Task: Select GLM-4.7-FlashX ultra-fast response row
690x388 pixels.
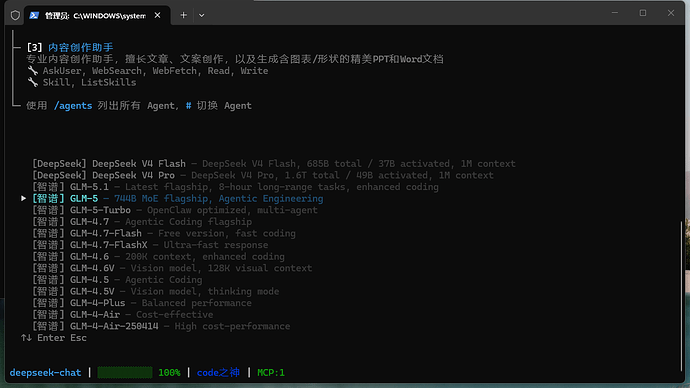Action: click(x=150, y=245)
